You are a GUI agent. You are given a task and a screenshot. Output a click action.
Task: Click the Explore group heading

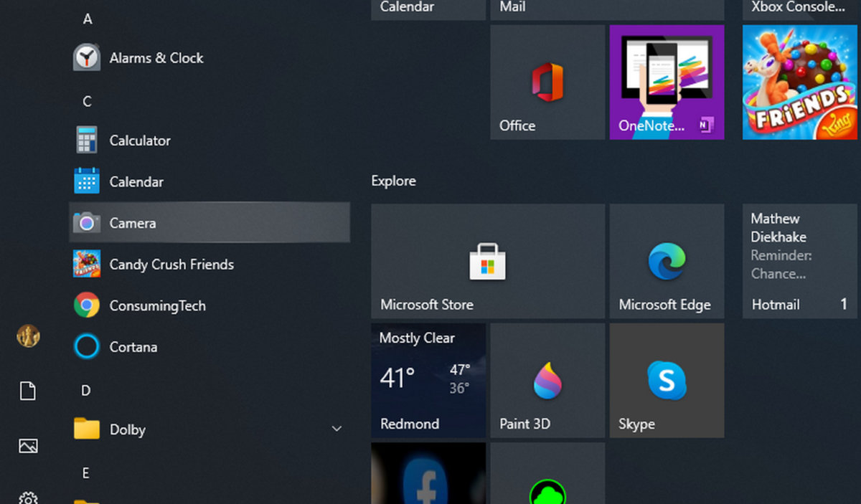coord(393,181)
